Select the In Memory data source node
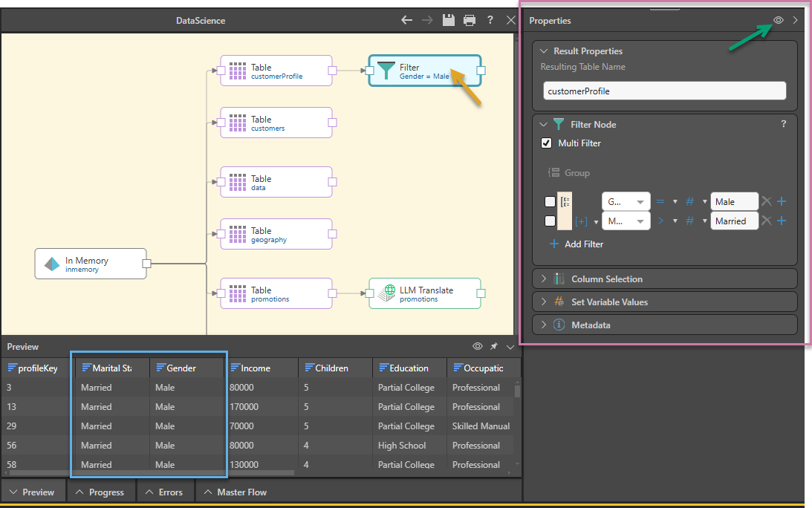This screenshot has width=812, height=508. point(91,264)
